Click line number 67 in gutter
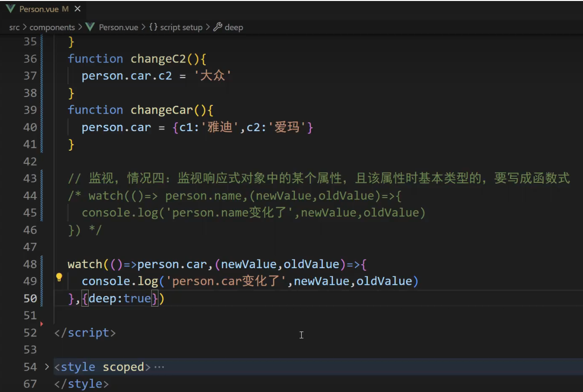This screenshot has height=392, width=583. coord(30,384)
